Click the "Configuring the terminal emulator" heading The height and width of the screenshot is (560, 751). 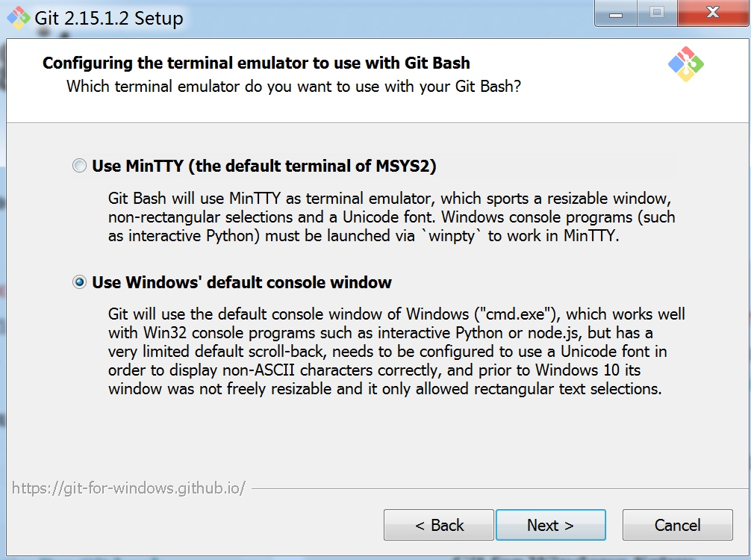point(256,63)
